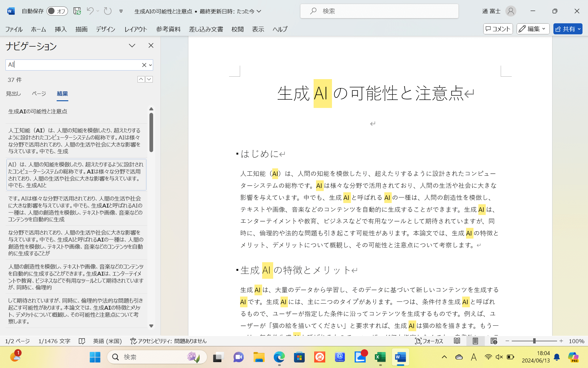The height and width of the screenshot is (368, 588).
Task: Click the Redo icon
Action: (x=107, y=11)
